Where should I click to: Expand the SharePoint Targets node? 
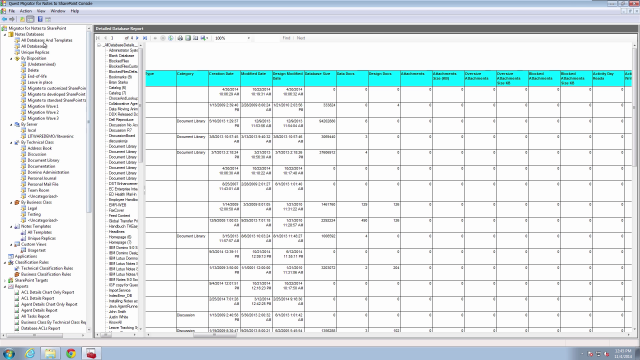pyautogui.click(x=5, y=280)
